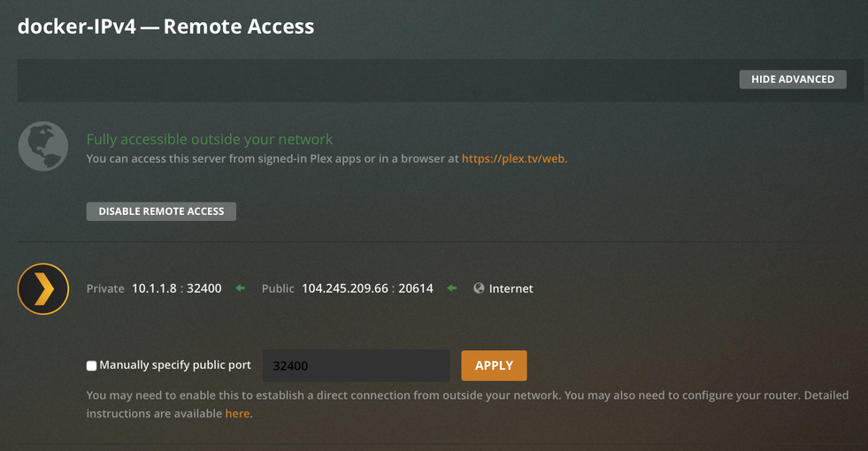Screen dimensions: 868x451
Task: Enable Manually specify public port checkbox
Action: [x=92, y=365]
